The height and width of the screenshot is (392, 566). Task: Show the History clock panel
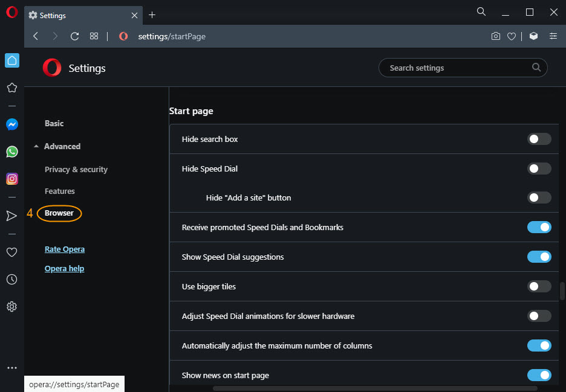click(x=12, y=279)
